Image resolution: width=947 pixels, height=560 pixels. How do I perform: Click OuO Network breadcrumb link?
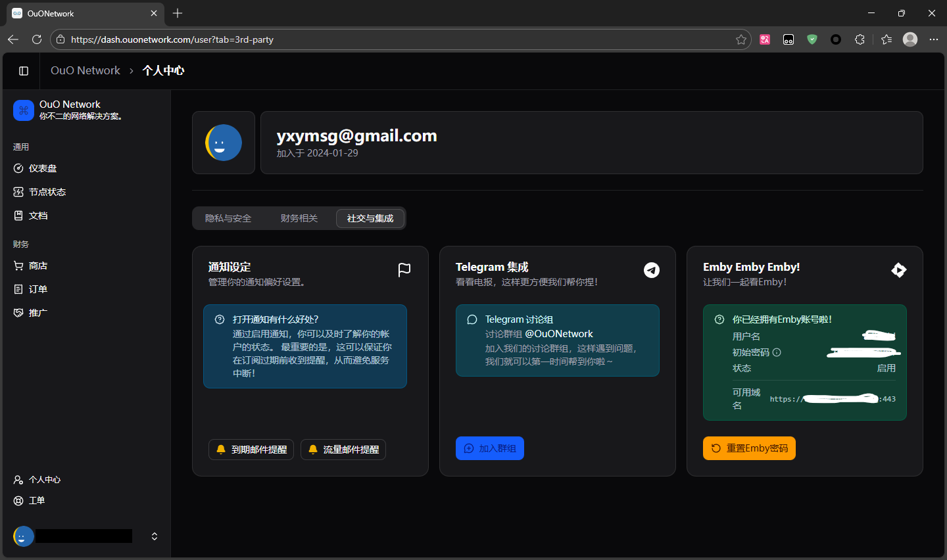pyautogui.click(x=85, y=71)
